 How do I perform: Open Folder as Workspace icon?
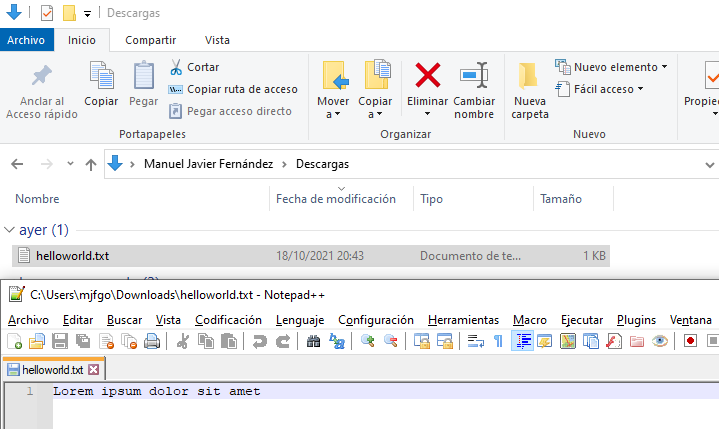tap(636, 341)
